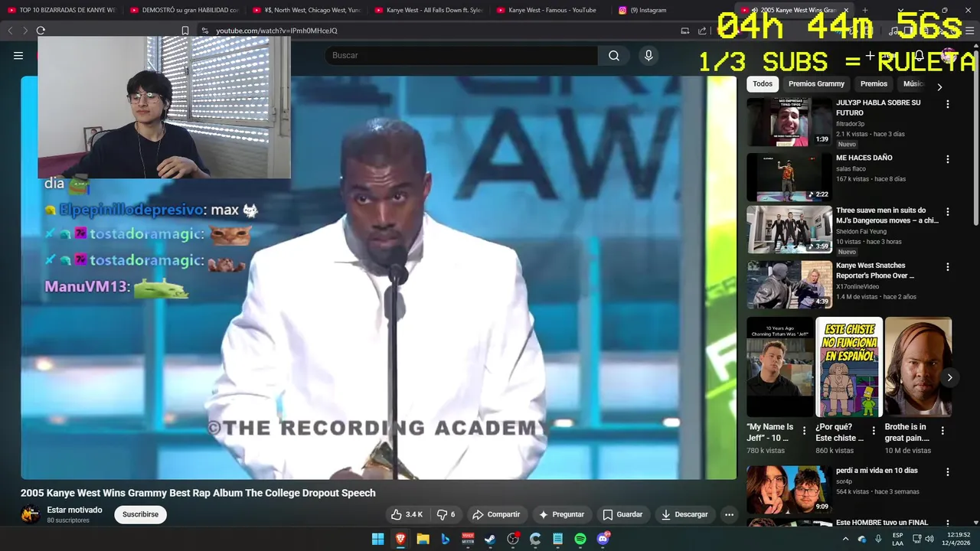Image resolution: width=980 pixels, height=551 pixels.
Task: Open File Explorer from the taskbar
Action: pyautogui.click(x=423, y=539)
